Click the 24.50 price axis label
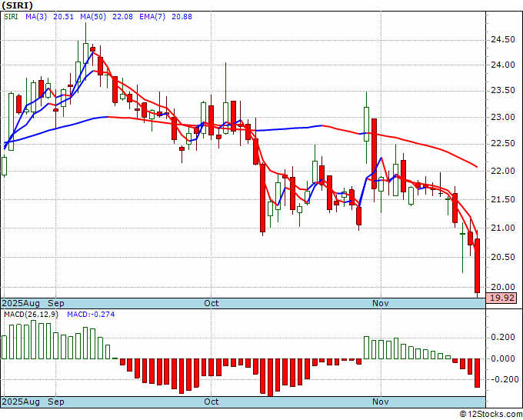 click(x=503, y=40)
